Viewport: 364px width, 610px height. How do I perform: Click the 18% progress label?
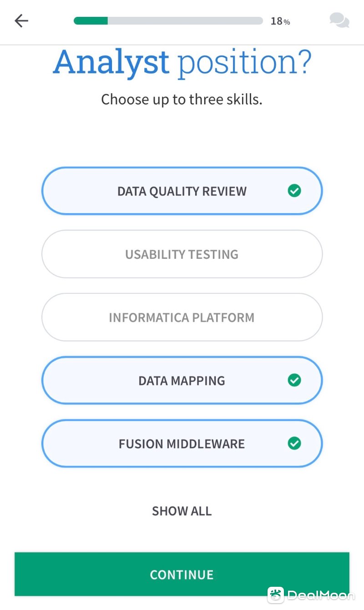pyautogui.click(x=280, y=21)
